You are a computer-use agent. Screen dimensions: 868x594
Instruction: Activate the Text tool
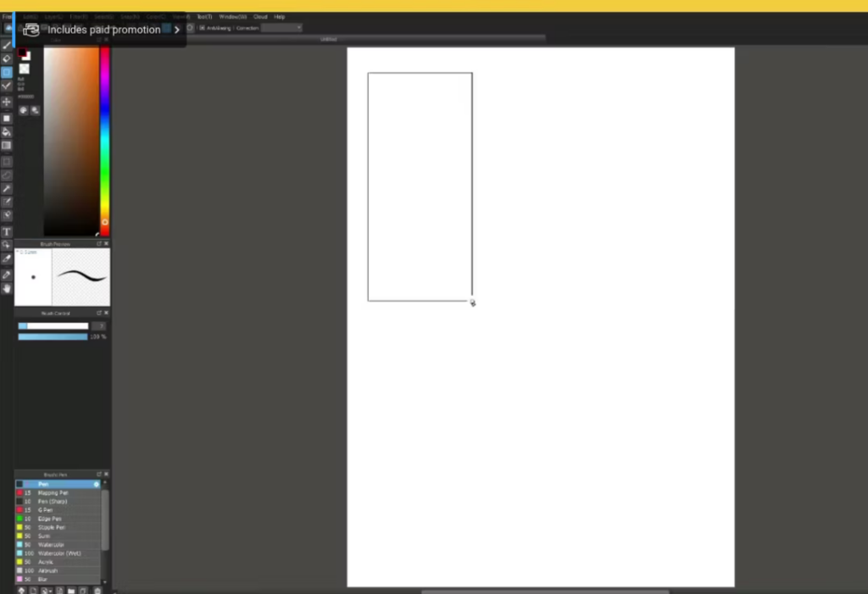(7, 231)
